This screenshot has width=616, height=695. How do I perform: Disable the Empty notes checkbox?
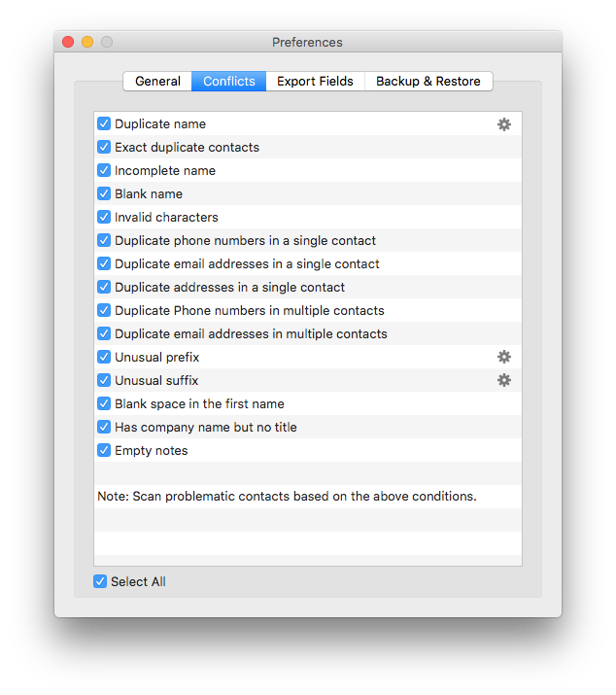tap(104, 450)
